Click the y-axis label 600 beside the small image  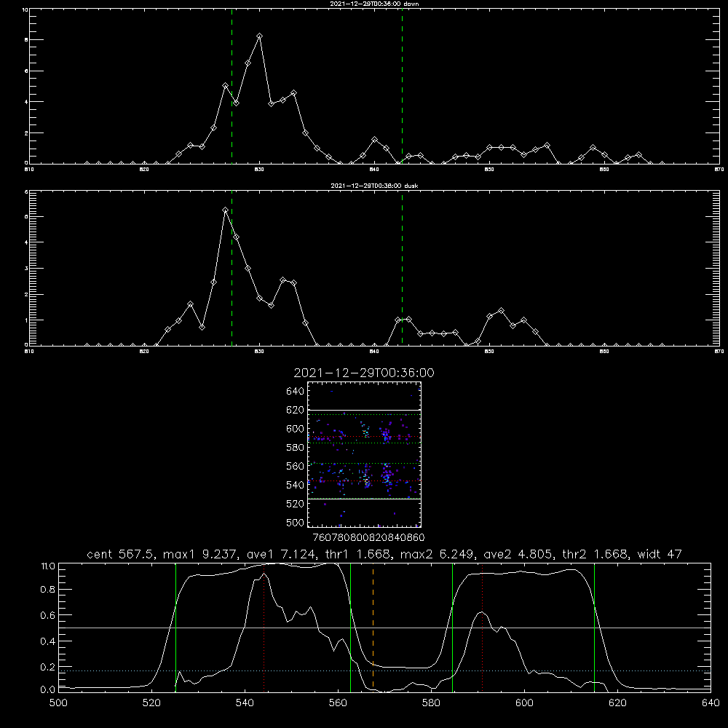tap(296, 429)
